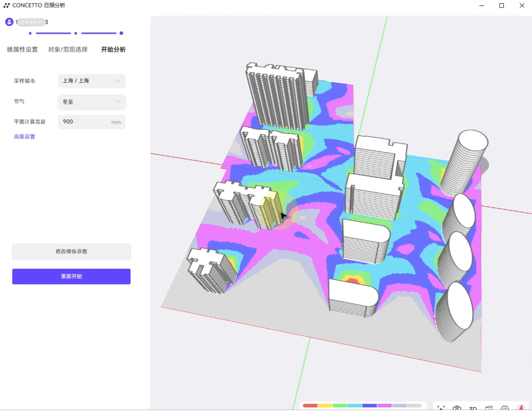Go to the 对象/范围选择 step tab
Image resolution: width=532 pixels, height=411 pixels.
(x=68, y=49)
